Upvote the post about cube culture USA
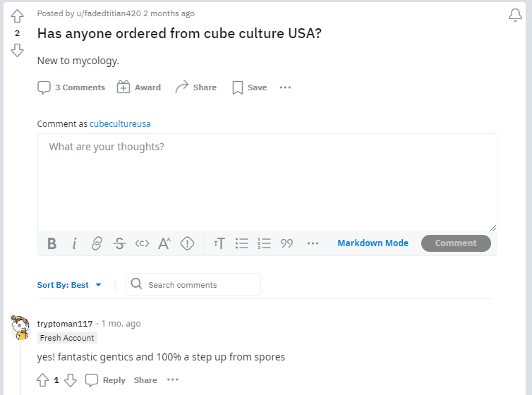The height and width of the screenshot is (395, 532). [17, 16]
